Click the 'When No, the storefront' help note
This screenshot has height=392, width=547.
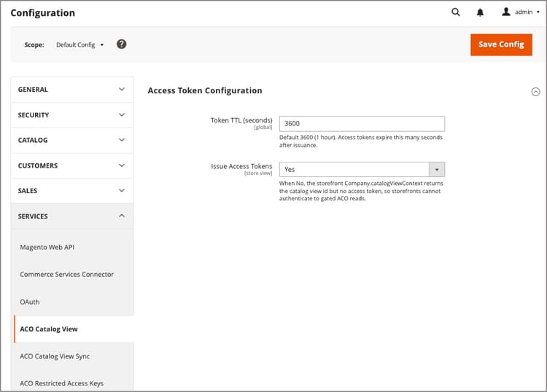361,191
